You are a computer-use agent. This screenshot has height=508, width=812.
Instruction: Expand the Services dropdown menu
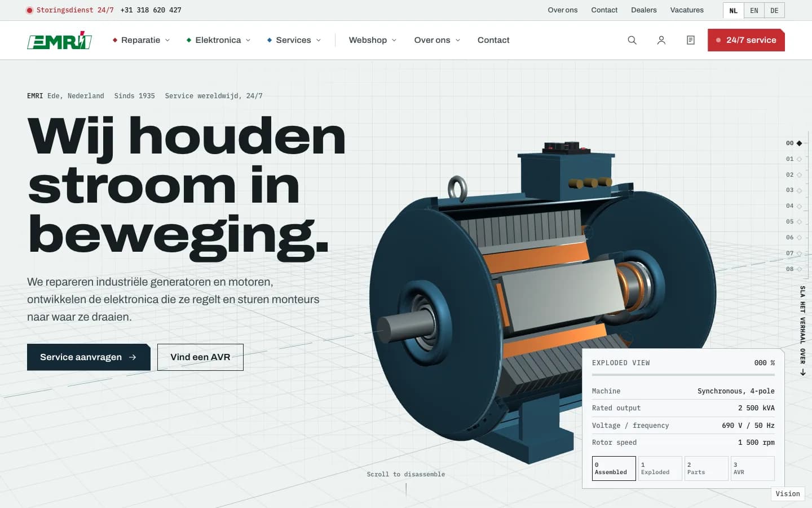click(x=294, y=40)
